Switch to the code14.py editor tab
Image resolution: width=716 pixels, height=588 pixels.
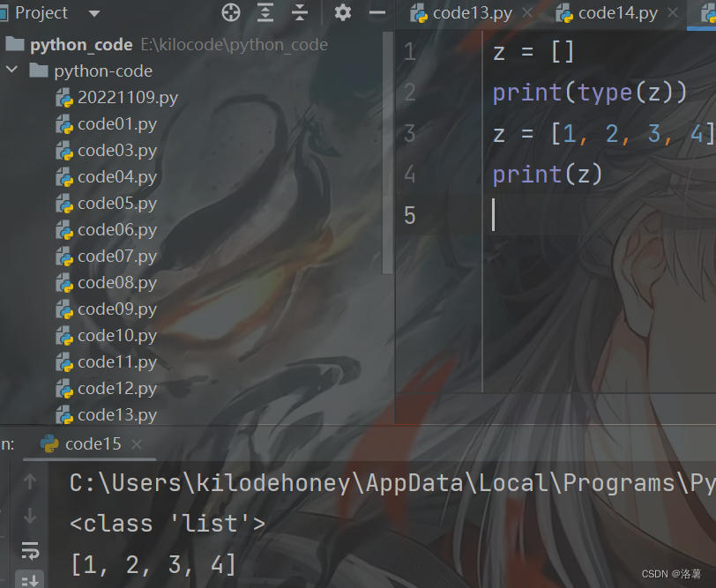pos(618,14)
